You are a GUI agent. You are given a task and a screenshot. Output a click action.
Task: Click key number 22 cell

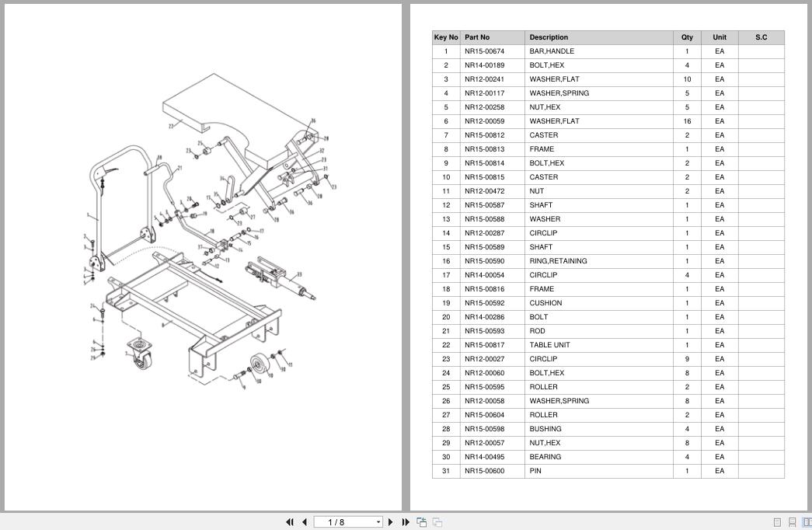pyautogui.click(x=446, y=345)
